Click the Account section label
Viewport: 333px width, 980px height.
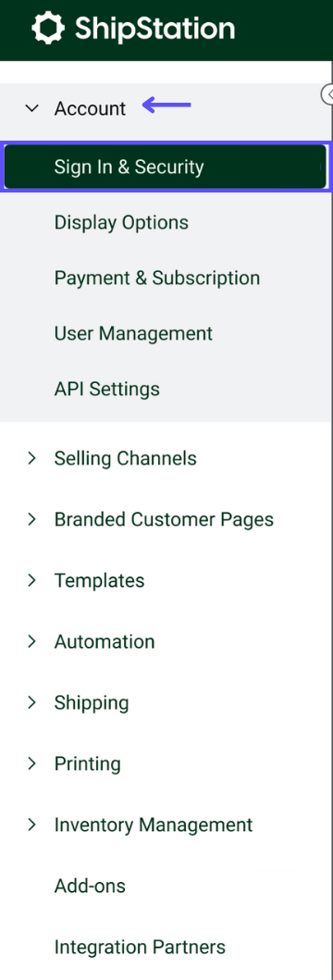(x=90, y=109)
